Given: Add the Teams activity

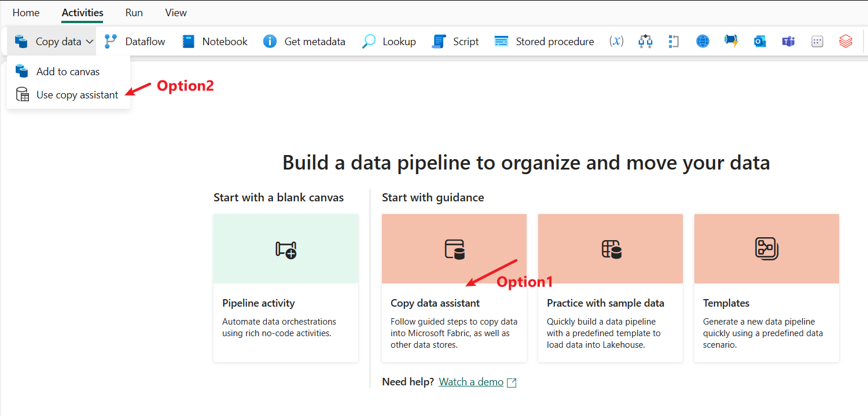Looking at the screenshot, I should [788, 41].
